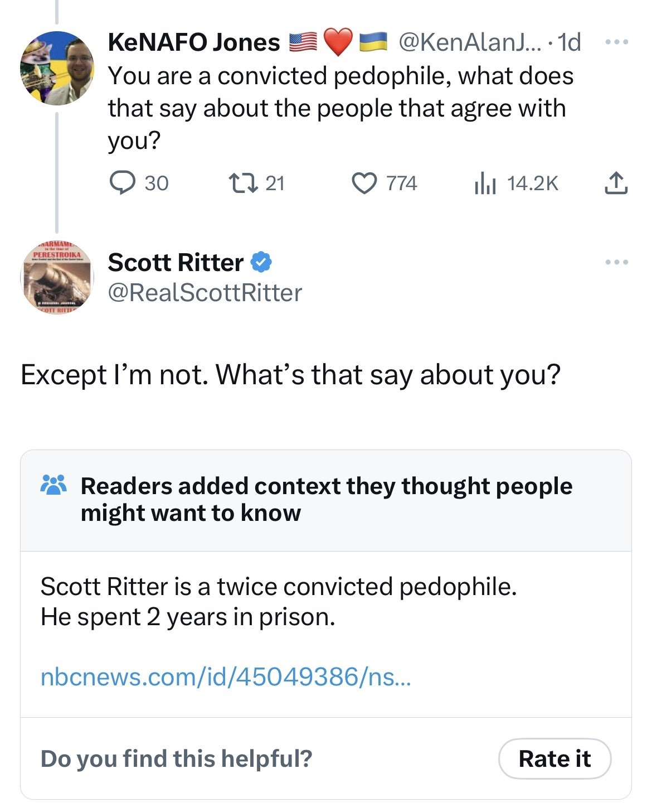The height and width of the screenshot is (812, 652).
Task: Open view analytics bar chart icon
Action: [x=485, y=183]
